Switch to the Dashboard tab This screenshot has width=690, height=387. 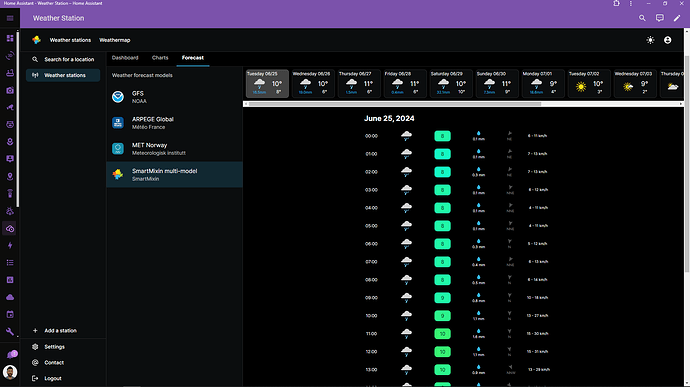pyautogui.click(x=125, y=58)
